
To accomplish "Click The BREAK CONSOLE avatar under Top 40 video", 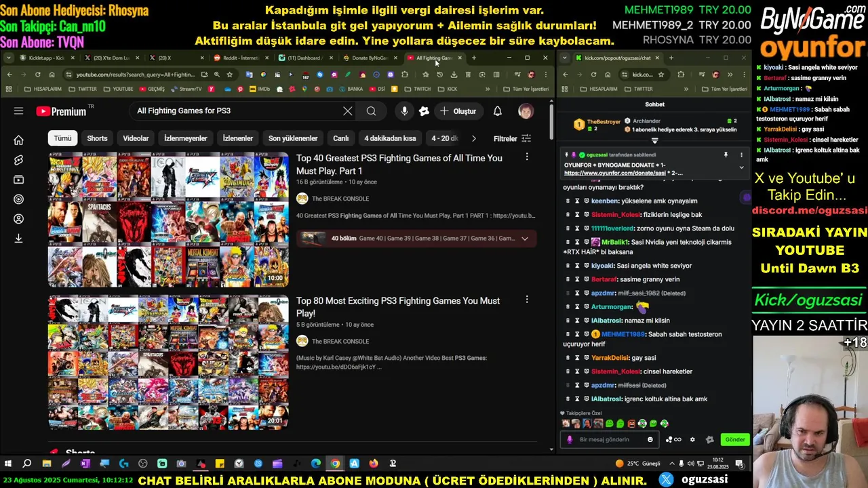I will 302,199.
